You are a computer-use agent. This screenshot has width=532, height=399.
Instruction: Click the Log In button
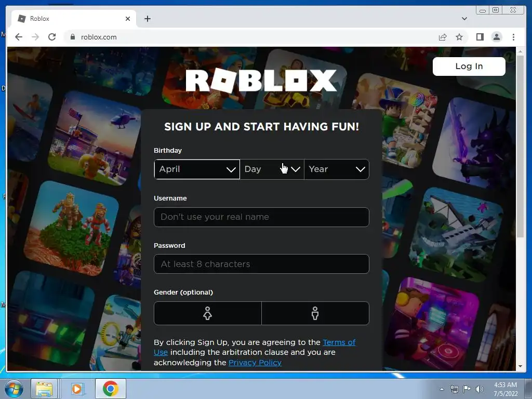[469, 66]
